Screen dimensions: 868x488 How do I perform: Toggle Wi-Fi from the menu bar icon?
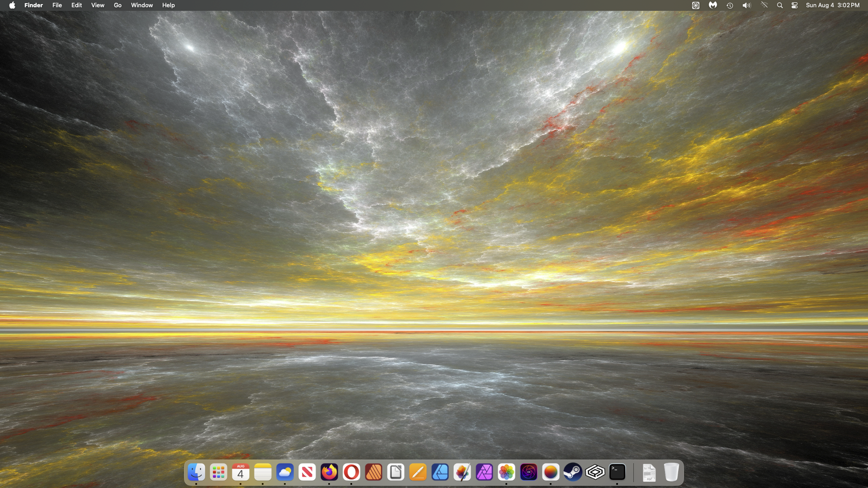tap(764, 5)
